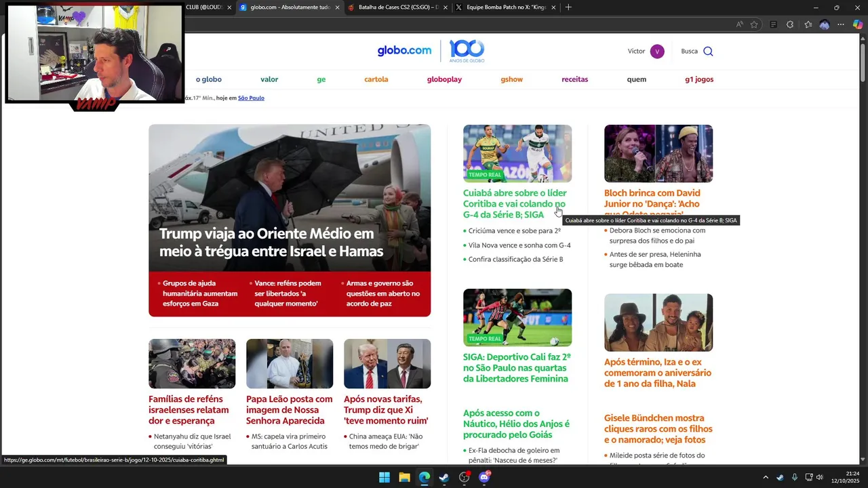Image resolution: width=868 pixels, height=488 pixels.
Task: Open Cuiabá abre sobre o líder headline
Action: [x=515, y=203]
